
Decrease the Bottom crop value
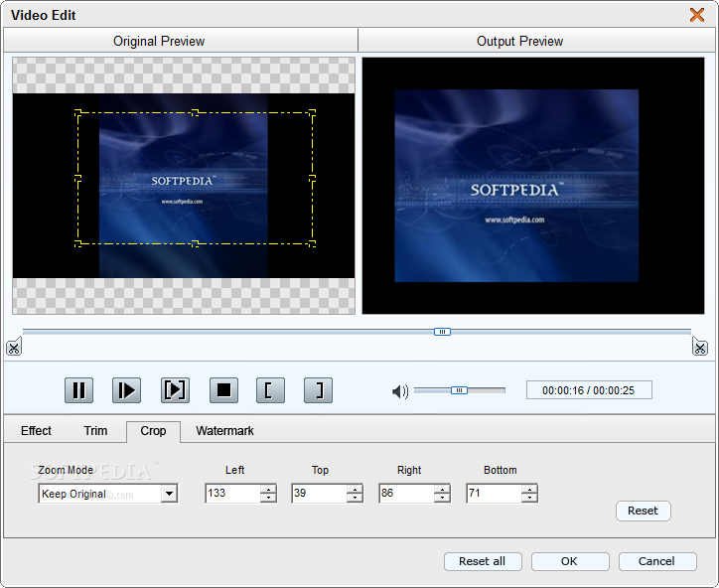point(529,498)
